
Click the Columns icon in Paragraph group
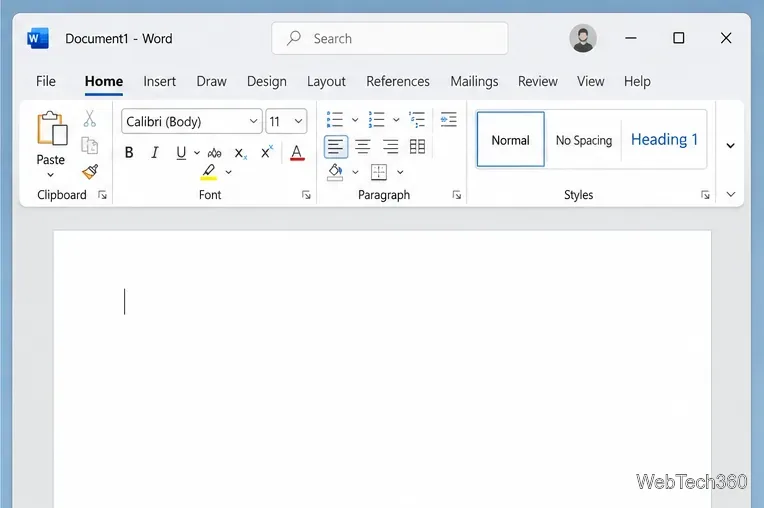point(418,147)
